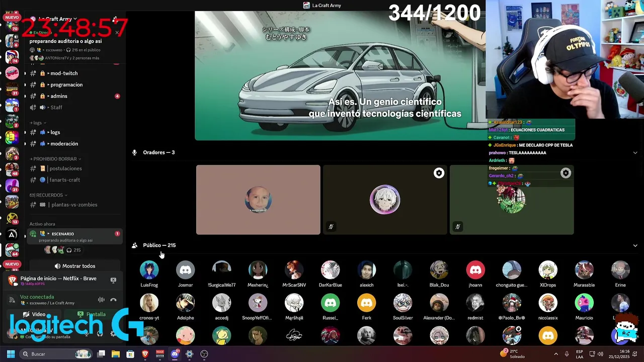Collapse the logs category

point(38,123)
